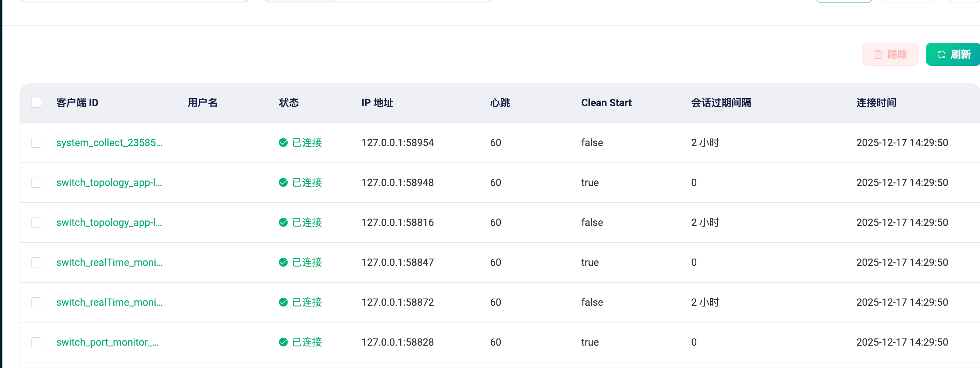Toggle the select-all checkbox in table header
This screenshot has height=368, width=980.
click(x=36, y=103)
